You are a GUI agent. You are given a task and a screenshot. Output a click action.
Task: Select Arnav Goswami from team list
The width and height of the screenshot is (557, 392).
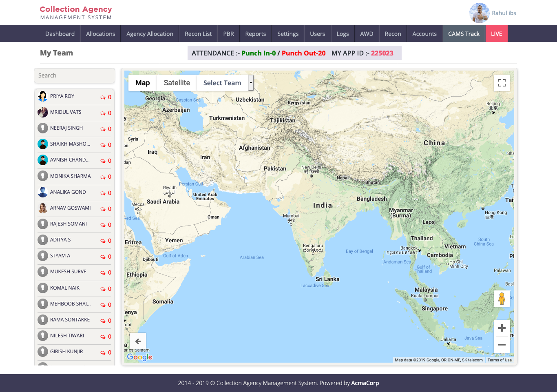point(70,208)
